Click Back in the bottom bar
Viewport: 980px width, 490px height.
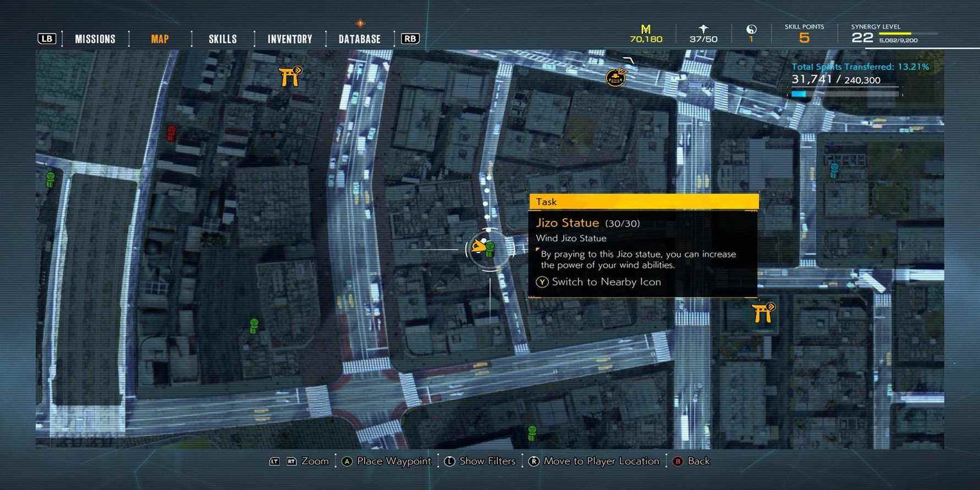(699, 461)
